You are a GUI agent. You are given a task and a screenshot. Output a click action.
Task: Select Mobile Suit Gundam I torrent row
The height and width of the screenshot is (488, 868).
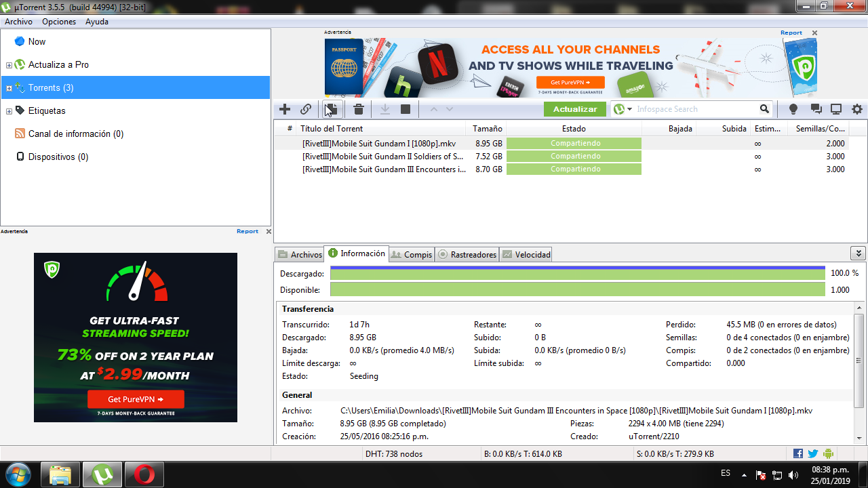561,144
